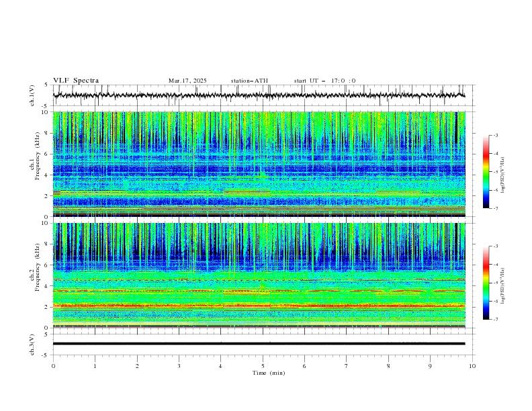The height and width of the screenshot is (411, 532).
Task: Click the ch.2 "Frequency (kHz)" axis label
Action: (x=37, y=267)
